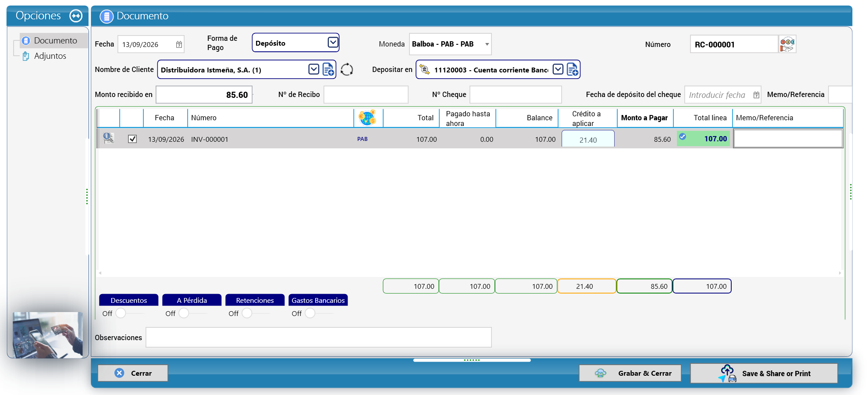This screenshot has height=395, width=868.
Task: Click the payment photo thumbnail in sidebar
Action: [48, 335]
